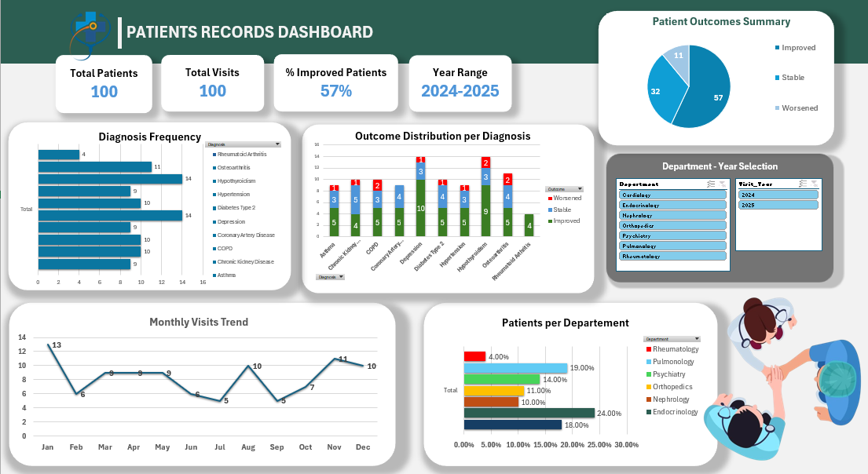Toggle the Cardiology slicer item
This screenshot has width=868, height=474.
[672, 195]
